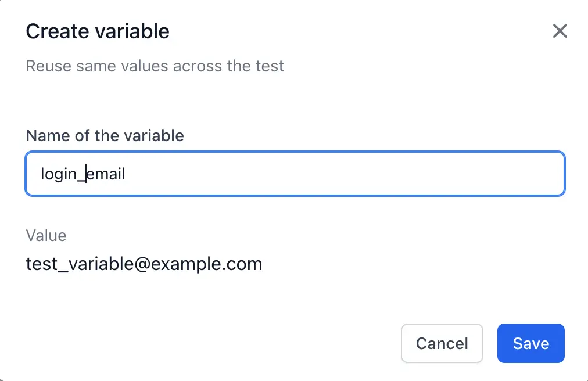
Task: Click the word 'login' in name field
Action: coord(59,174)
